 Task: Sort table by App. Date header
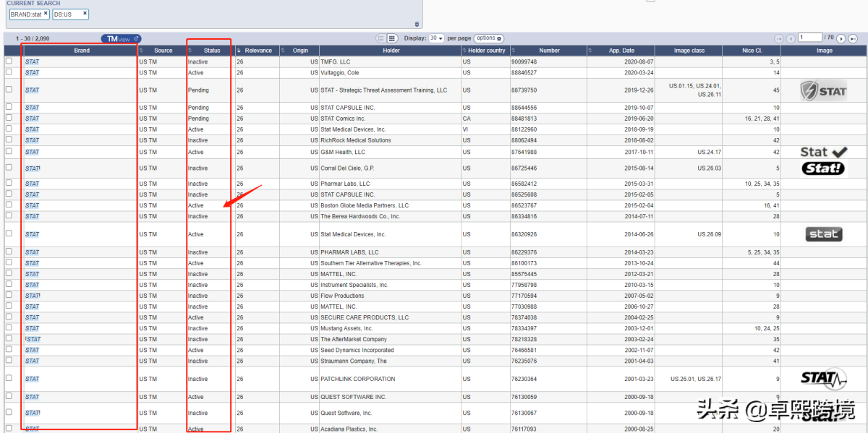click(x=621, y=51)
